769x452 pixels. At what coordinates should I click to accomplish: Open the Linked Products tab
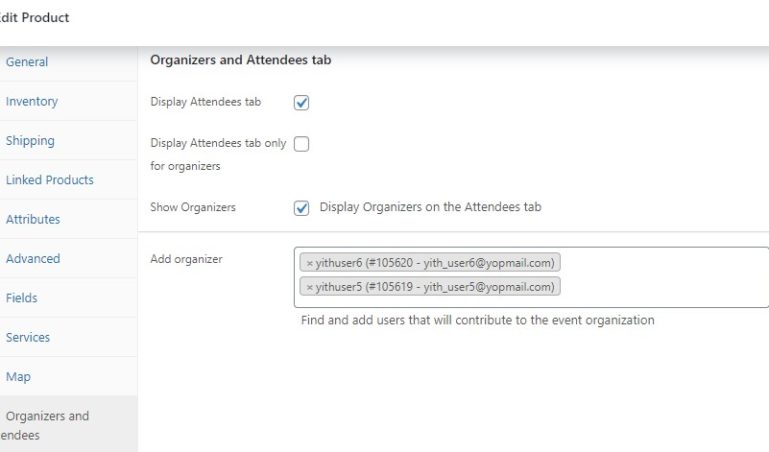pyautogui.click(x=50, y=180)
